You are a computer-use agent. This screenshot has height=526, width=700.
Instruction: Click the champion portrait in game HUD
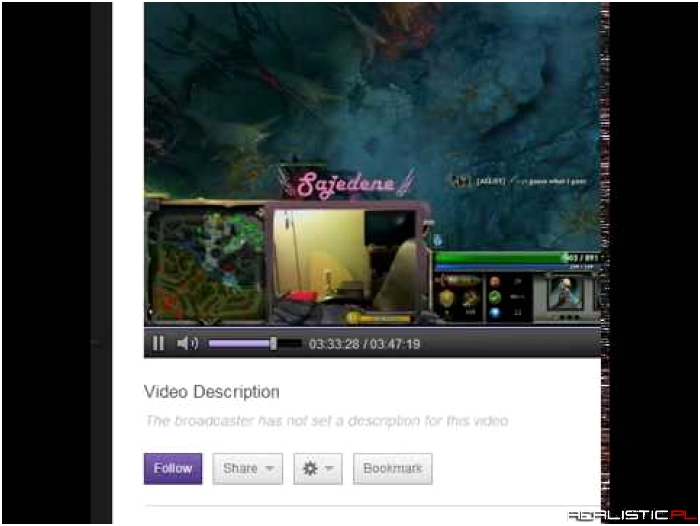click(x=565, y=293)
